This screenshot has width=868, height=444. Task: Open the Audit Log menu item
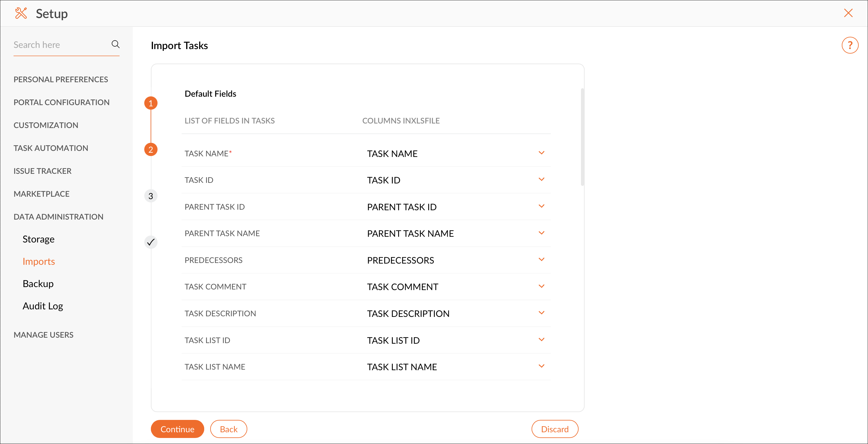(x=43, y=306)
